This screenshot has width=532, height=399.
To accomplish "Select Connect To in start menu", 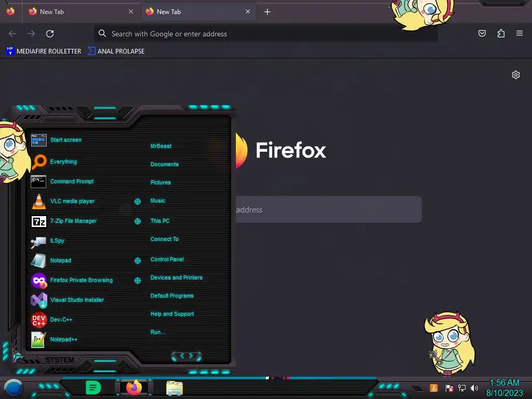I will click(165, 239).
